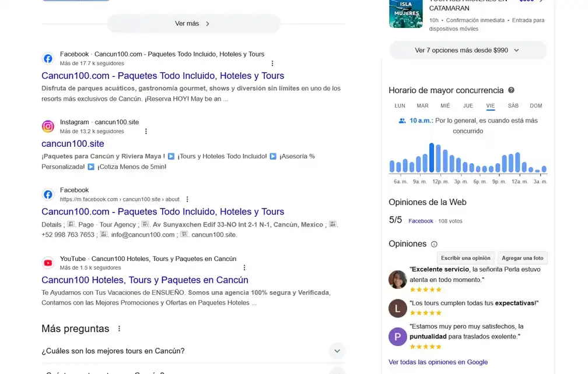
Task: Click help icon beside Horario de mayor concurrencia
Action: (x=511, y=90)
